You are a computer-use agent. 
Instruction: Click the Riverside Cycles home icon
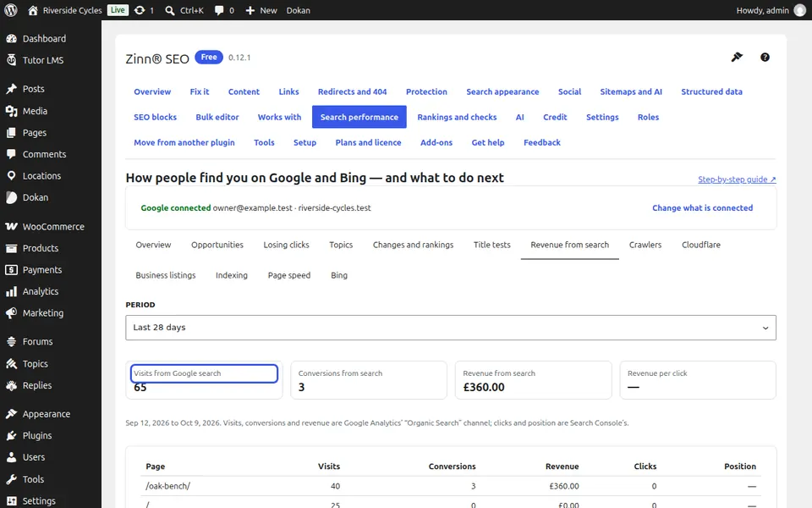click(x=33, y=10)
